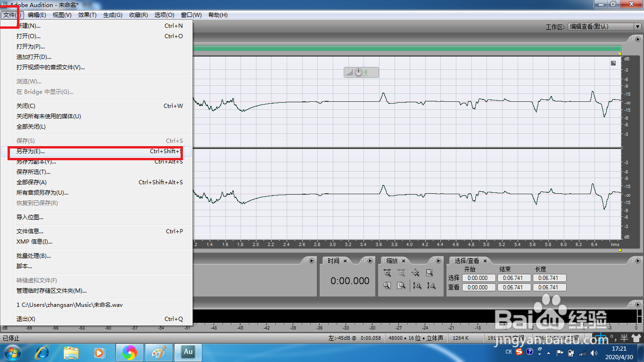Choose 另存为(E)... to save file
644x362 pixels.
point(96,151)
